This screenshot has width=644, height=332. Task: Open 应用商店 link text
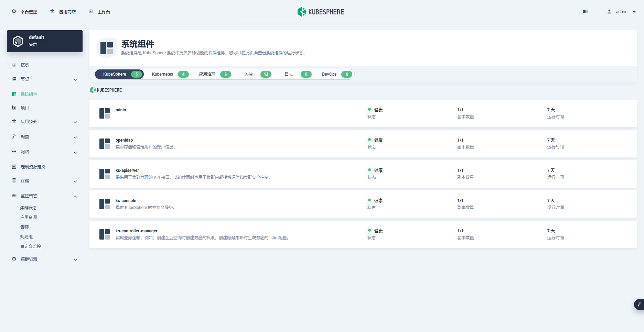pos(67,12)
